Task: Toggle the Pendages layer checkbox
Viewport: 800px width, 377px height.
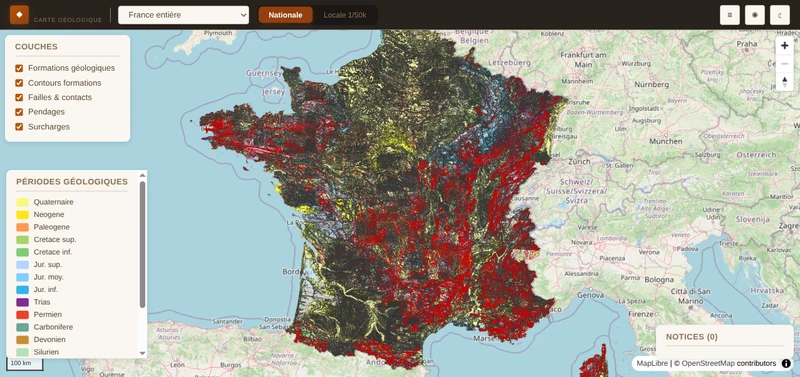Action: [x=19, y=112]
